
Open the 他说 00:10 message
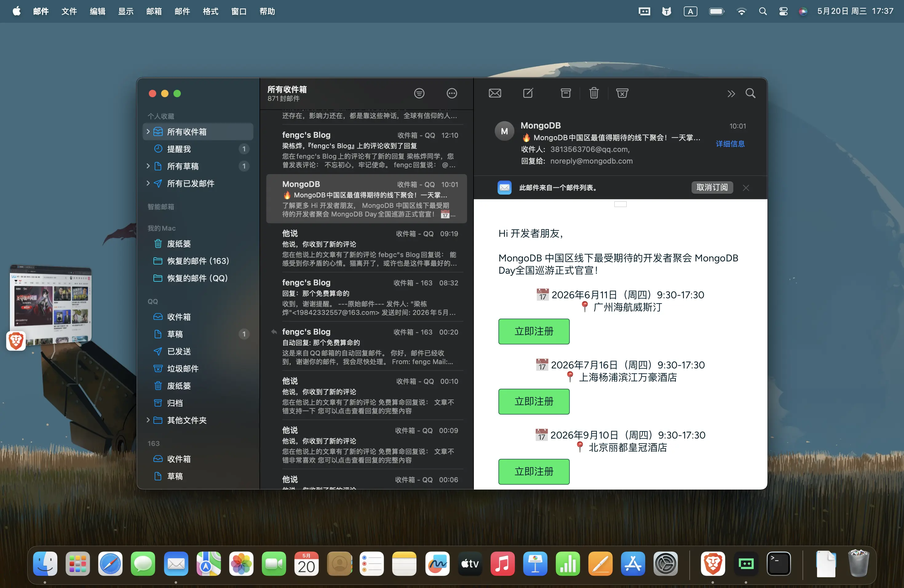[367, 395]
